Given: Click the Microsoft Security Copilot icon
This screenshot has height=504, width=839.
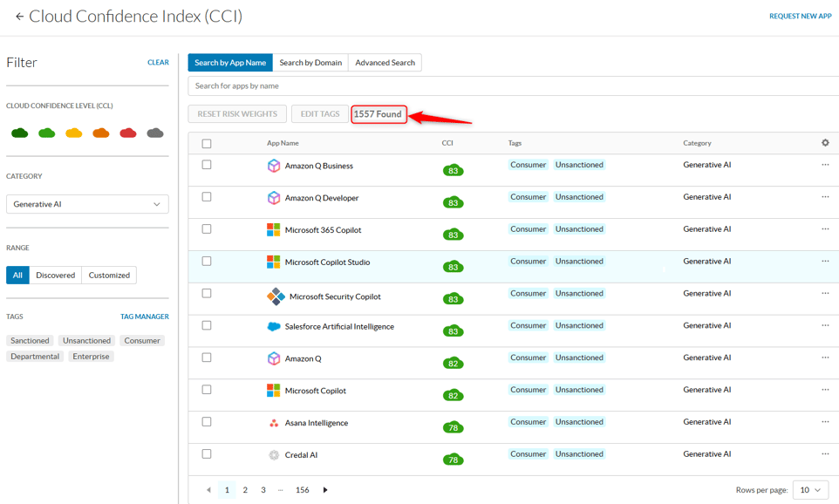Looking at the screenshot, I should pyautogui.click(x=276, y=296).
